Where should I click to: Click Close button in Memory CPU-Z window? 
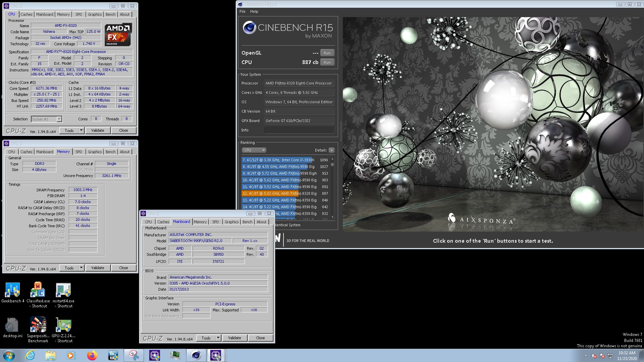(123, 268)
